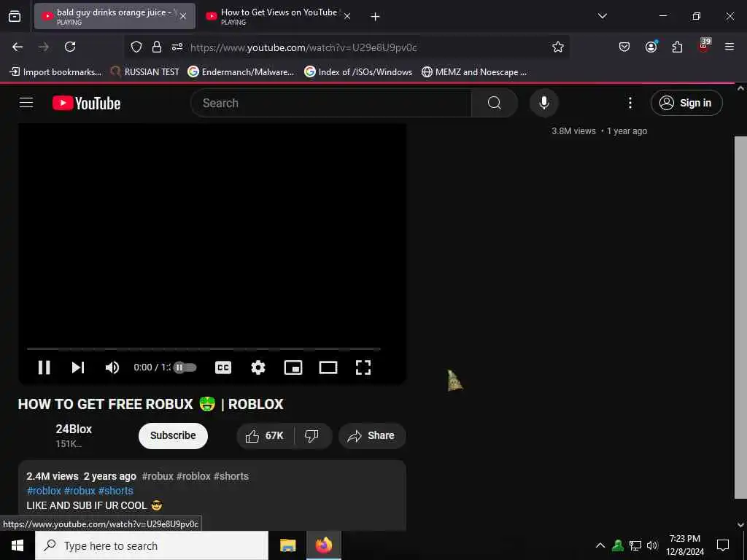Click the Firefox taskbar icon

click(x=323, y=545)
